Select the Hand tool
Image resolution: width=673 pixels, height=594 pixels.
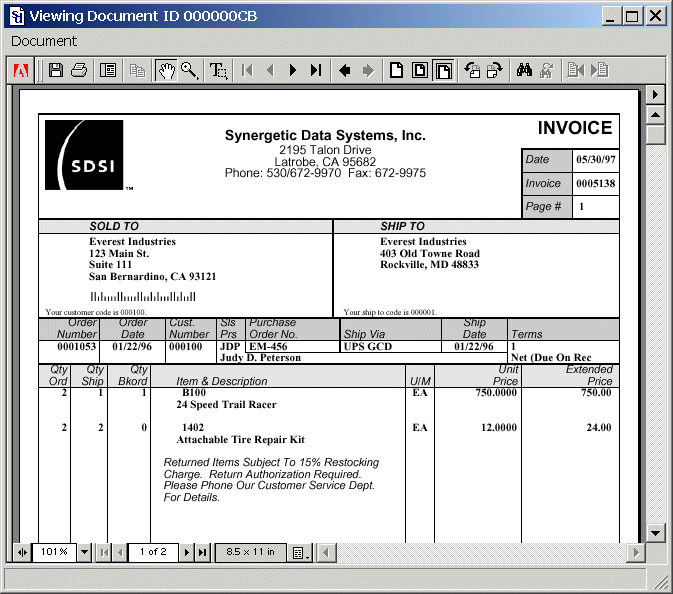(x=166, y=70)
